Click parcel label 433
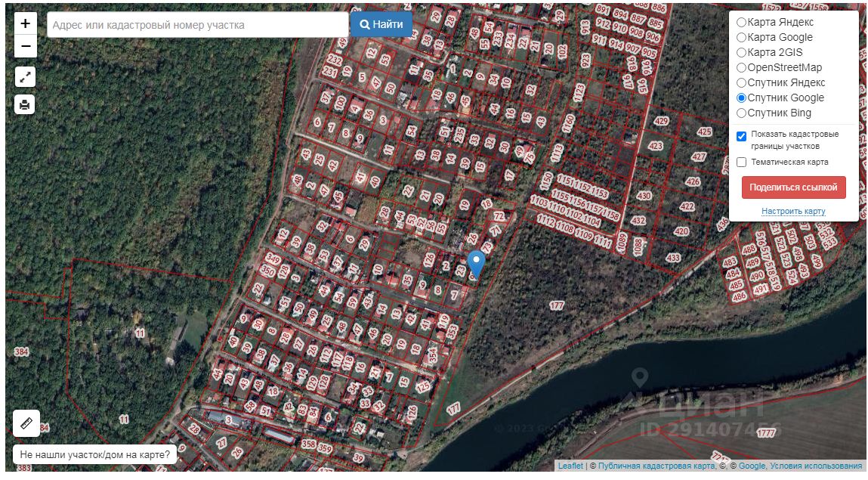 [x=673, y=258]
